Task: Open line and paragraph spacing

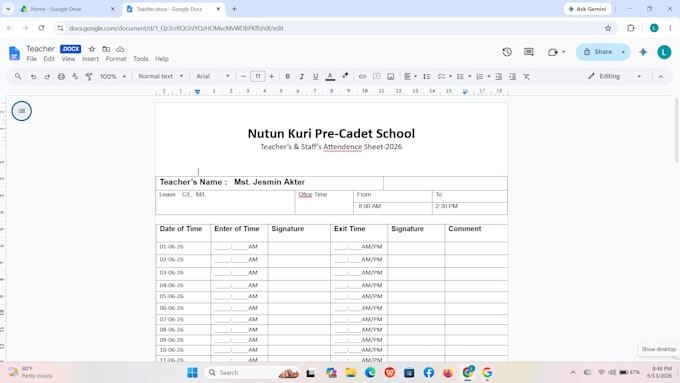Action: 427,76
